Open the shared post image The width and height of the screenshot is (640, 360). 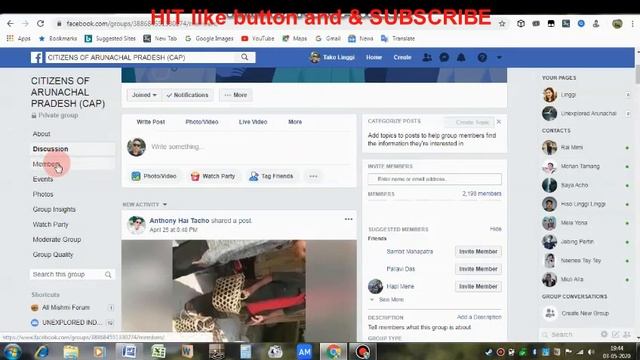pyautogui.click(x=239, y=291)
